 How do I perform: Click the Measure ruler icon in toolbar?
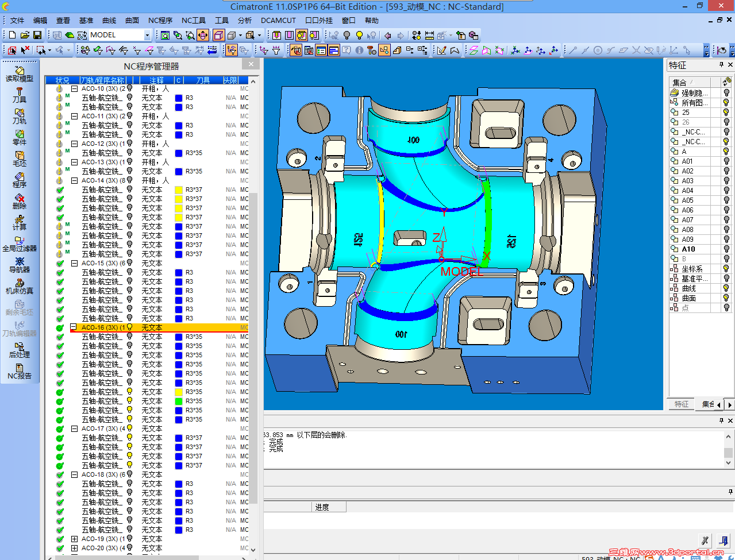click(x=429, y=35)
